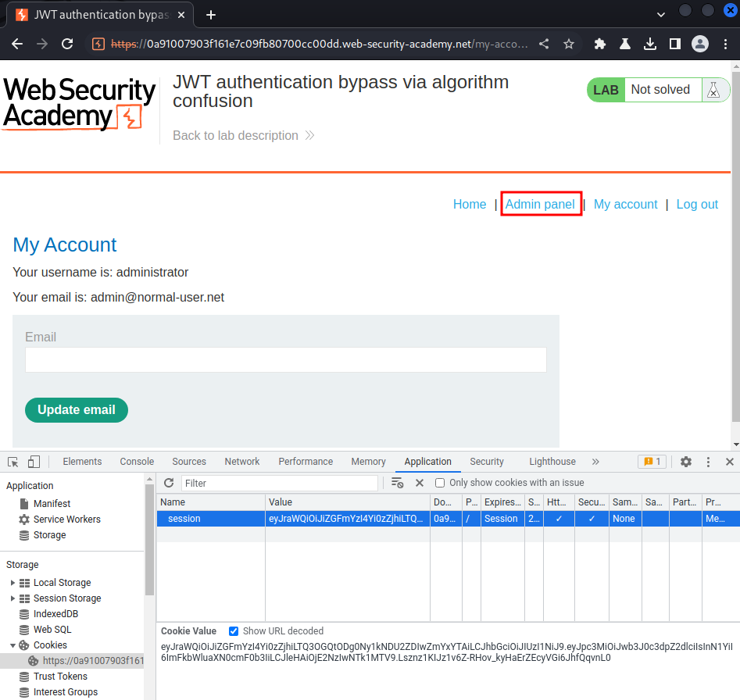Viewport: 740px width, 700px height.
Task: Click the My account link
Action: point(625,204)
